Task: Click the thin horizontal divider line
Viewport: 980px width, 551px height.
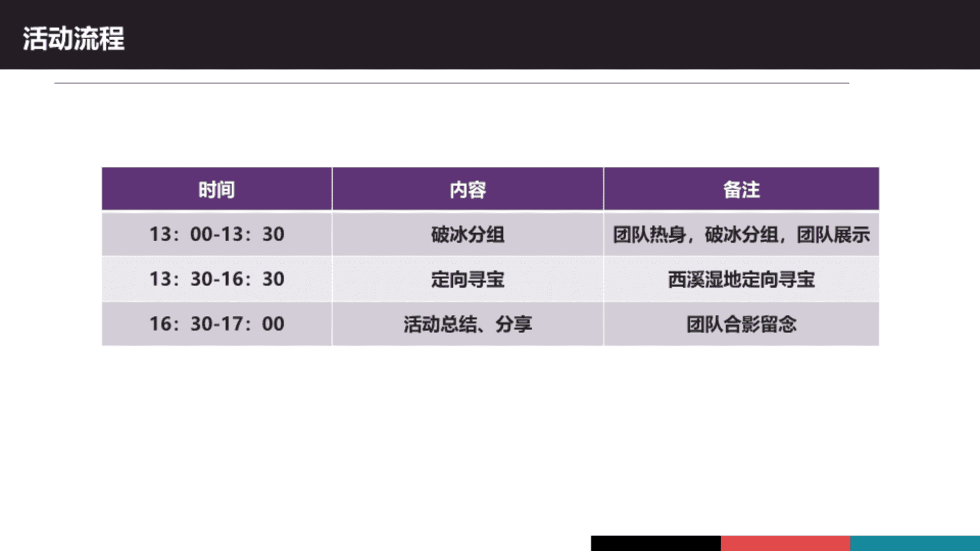Action: [451, 83]
